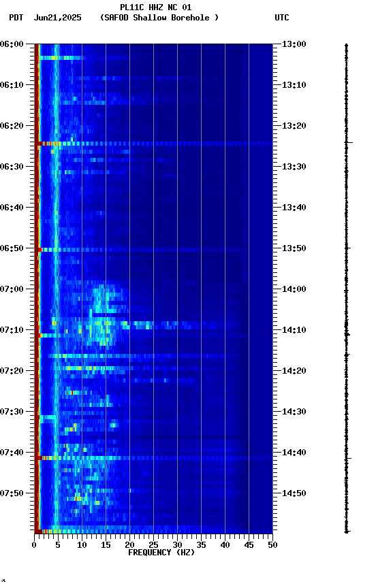Click the broadband event streak near 13:50 UTC

153,250
